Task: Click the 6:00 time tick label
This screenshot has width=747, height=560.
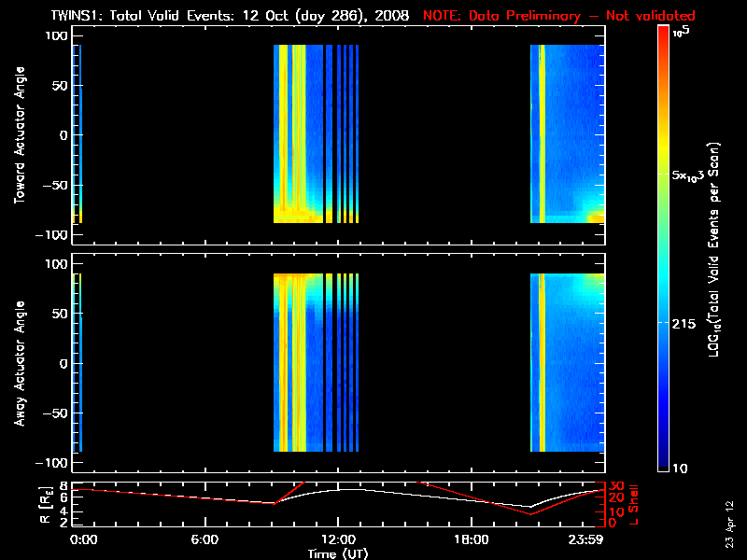Action: click(x=204, y=539)
